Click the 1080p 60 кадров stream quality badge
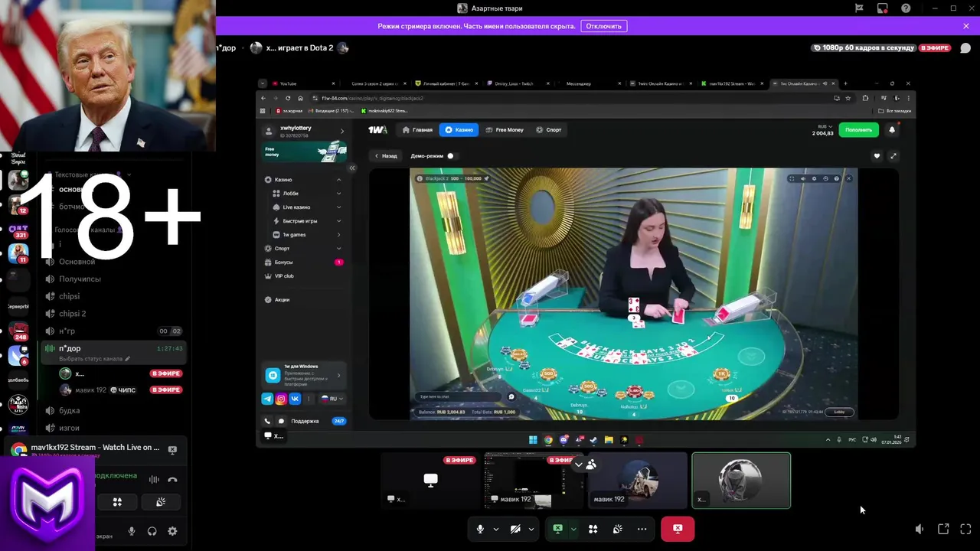 pos(864,48)
